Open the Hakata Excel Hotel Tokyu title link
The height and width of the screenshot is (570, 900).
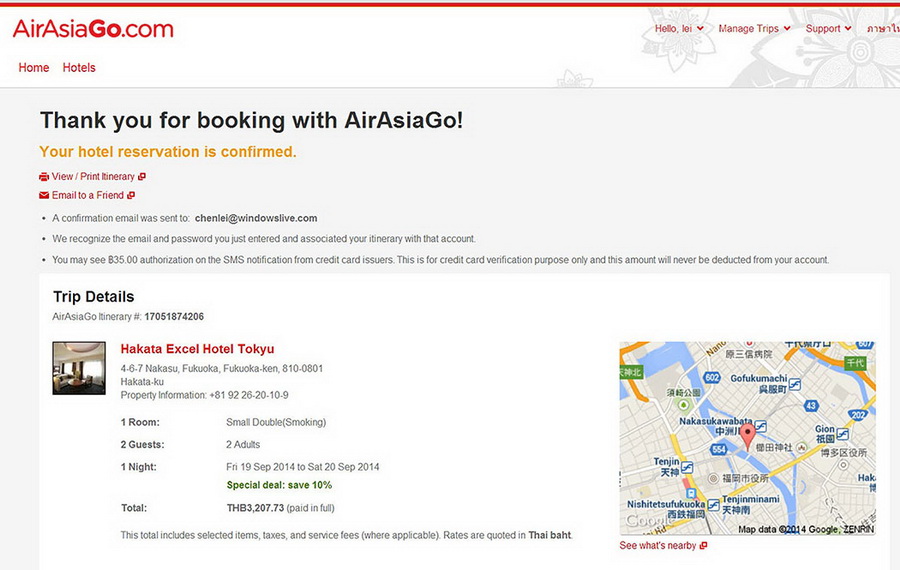coord(197,349)
